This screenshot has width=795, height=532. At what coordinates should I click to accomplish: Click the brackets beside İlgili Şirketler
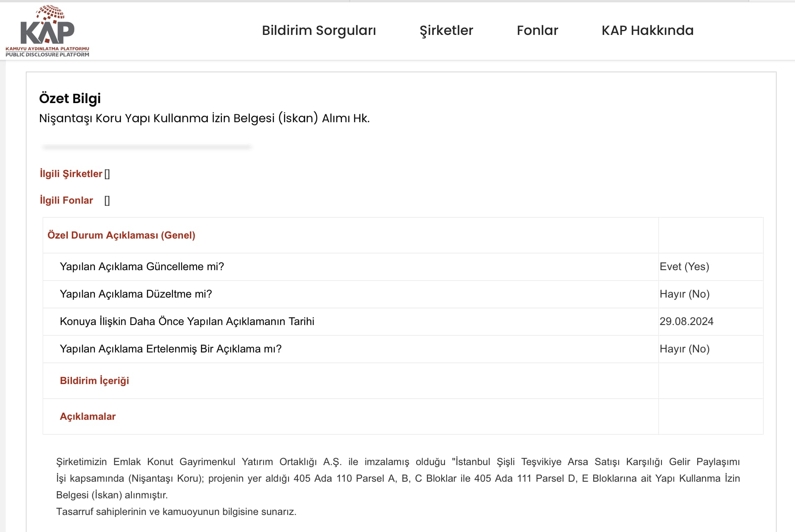tap(107, 174)
